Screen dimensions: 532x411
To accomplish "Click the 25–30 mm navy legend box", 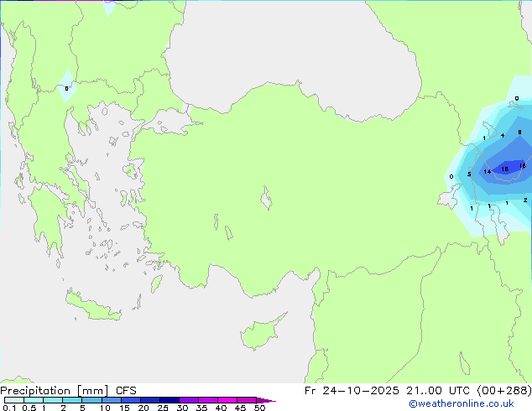I will click(169, 400).
